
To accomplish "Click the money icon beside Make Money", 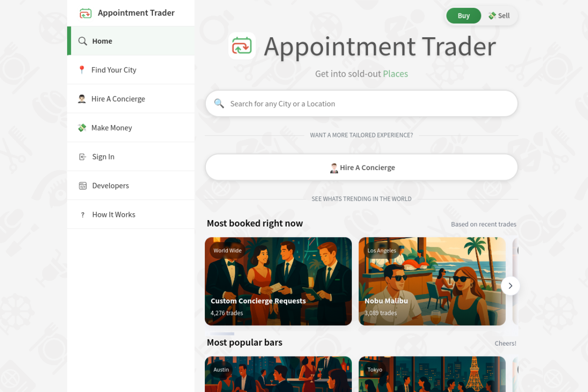I will (82, 128).
